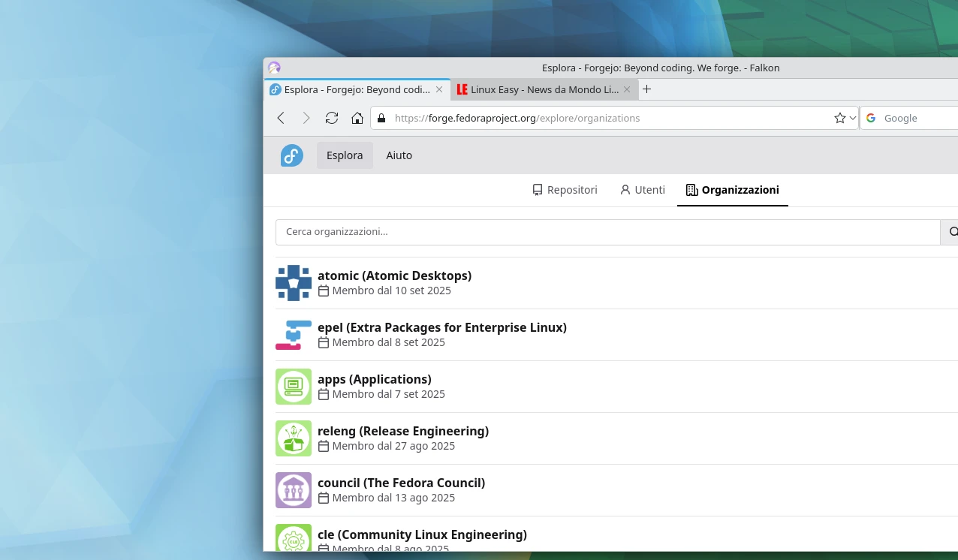Bookmark page using the star icon
The width and height of the screenshot is (958, 560).
tap(839, 118)
